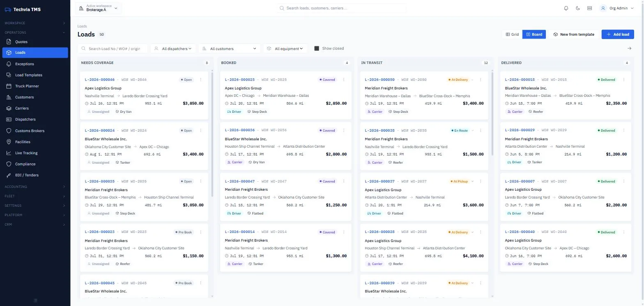
Task: Click the In Transit column scrollbar
Action: click(492, 114)
